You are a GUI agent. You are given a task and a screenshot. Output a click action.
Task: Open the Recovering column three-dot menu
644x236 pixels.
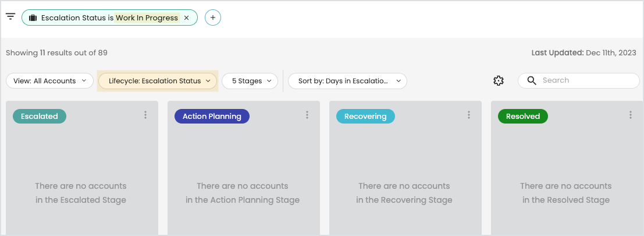tap(469, 115)
